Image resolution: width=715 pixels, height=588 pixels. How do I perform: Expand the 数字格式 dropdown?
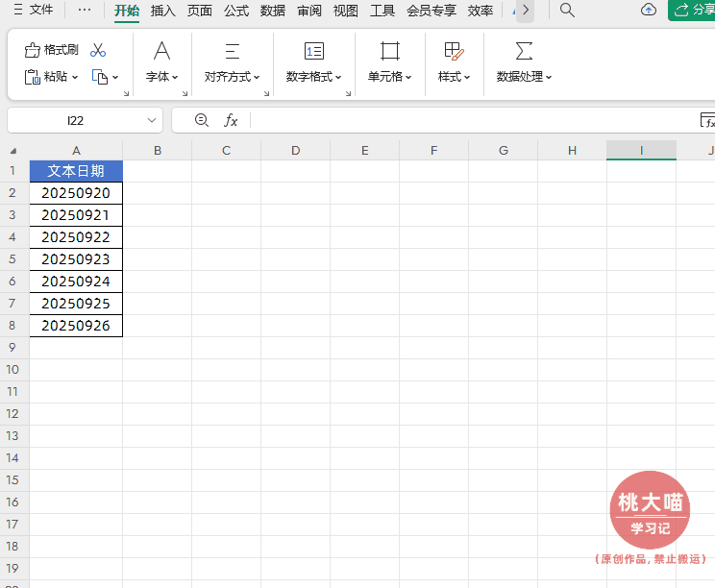click(x=313, y=77)
